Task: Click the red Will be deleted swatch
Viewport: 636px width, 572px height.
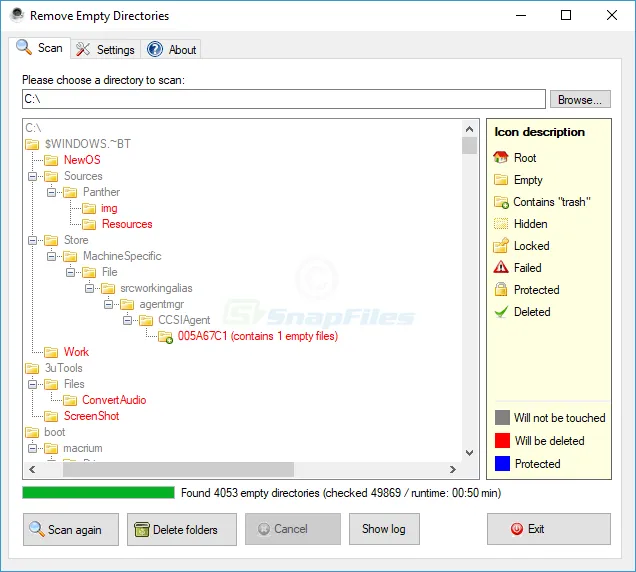Action: click(x=502, y=441)
